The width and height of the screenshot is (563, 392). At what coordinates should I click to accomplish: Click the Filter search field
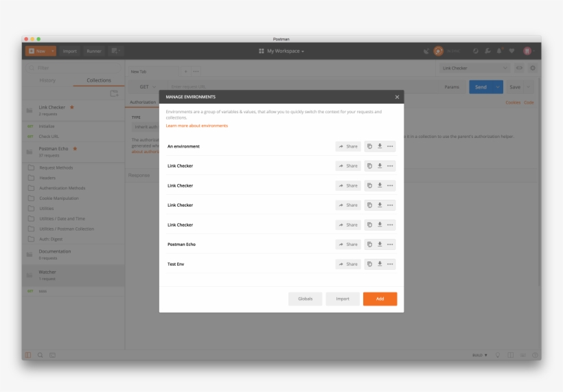[x=73, y=68]
